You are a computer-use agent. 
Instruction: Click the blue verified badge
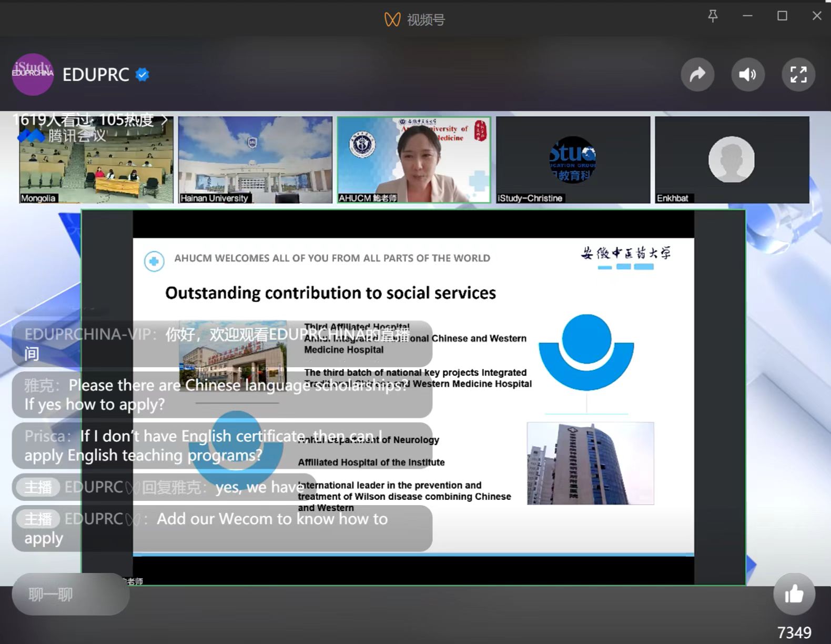pos(143,75)
